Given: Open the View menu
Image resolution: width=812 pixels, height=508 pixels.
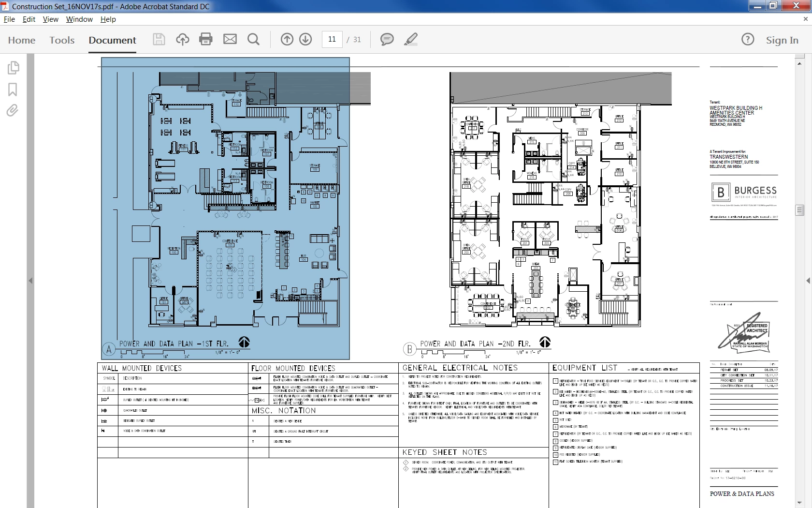Looking at the screenshot, I should [50, 19].
